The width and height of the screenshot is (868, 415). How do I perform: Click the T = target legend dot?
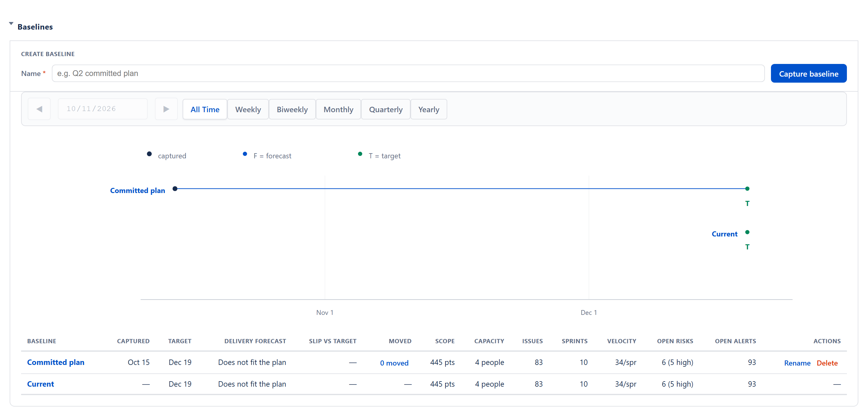point(360,154)
